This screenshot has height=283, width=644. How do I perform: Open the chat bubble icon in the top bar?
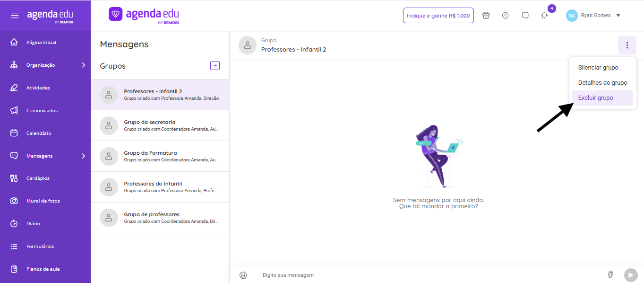pos(525,15)
